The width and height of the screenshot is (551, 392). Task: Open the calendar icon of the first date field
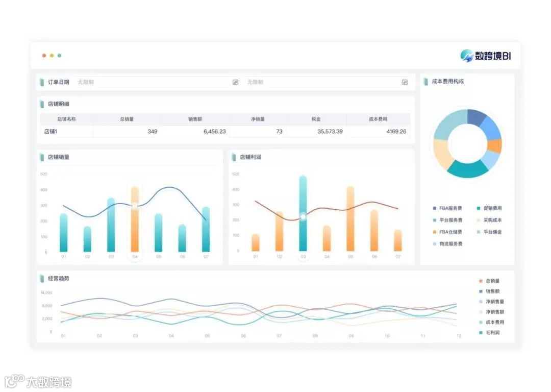(235, 82)
